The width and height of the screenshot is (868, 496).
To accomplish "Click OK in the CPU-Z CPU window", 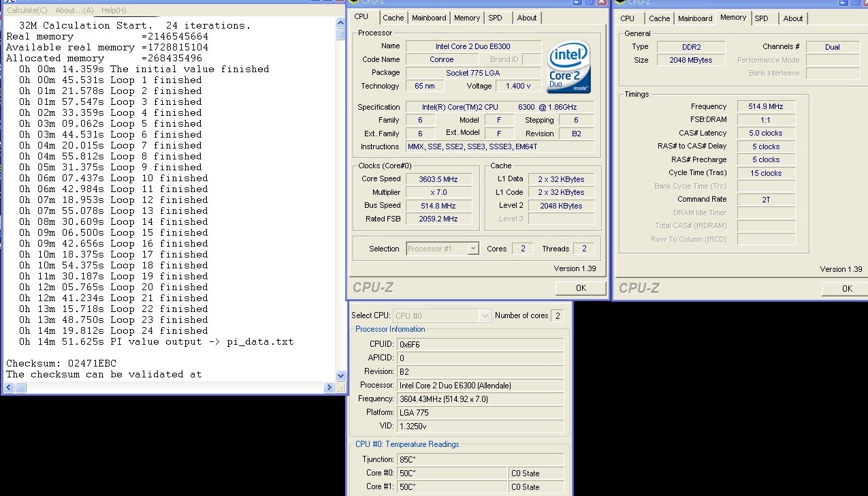I will 581,288.
